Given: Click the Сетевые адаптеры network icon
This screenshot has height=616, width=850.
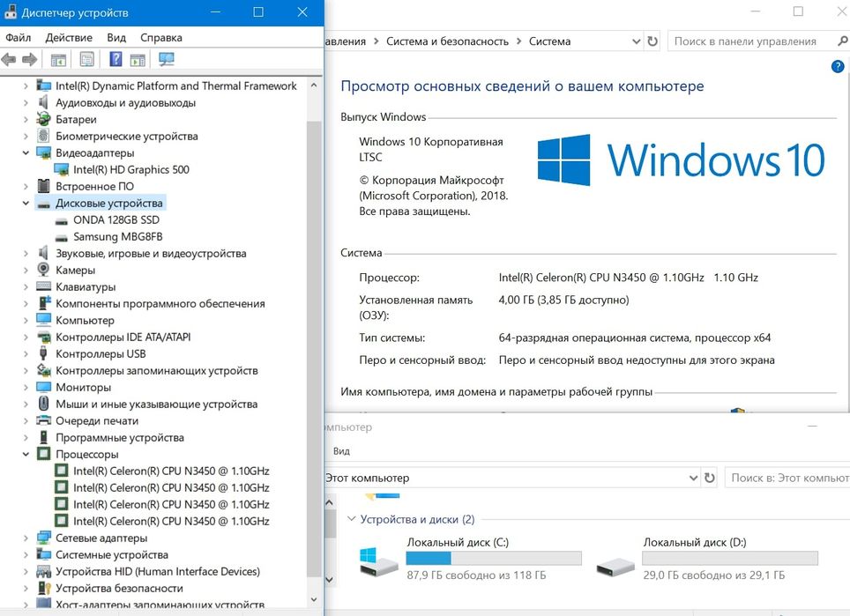Looking at the screenshot, I should tap(43, 538).
